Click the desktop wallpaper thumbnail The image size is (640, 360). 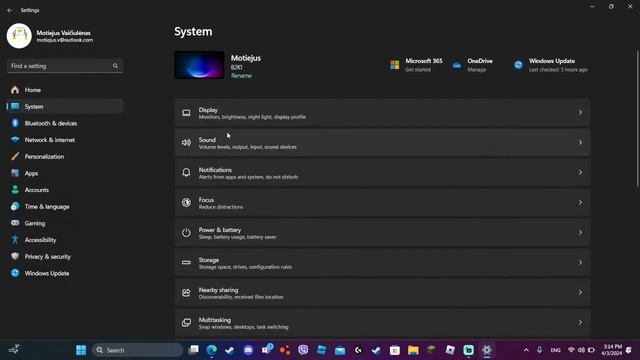click(x=200, y=65)
